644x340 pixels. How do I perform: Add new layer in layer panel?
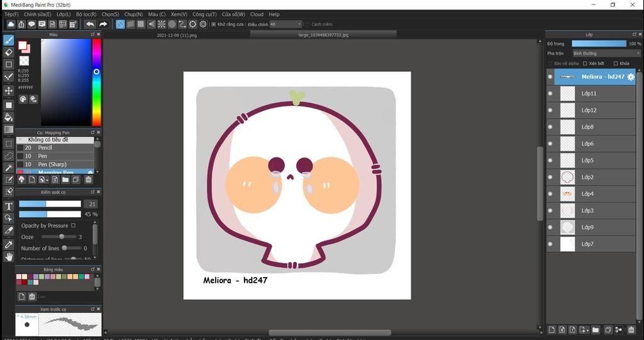coord(552,330)
